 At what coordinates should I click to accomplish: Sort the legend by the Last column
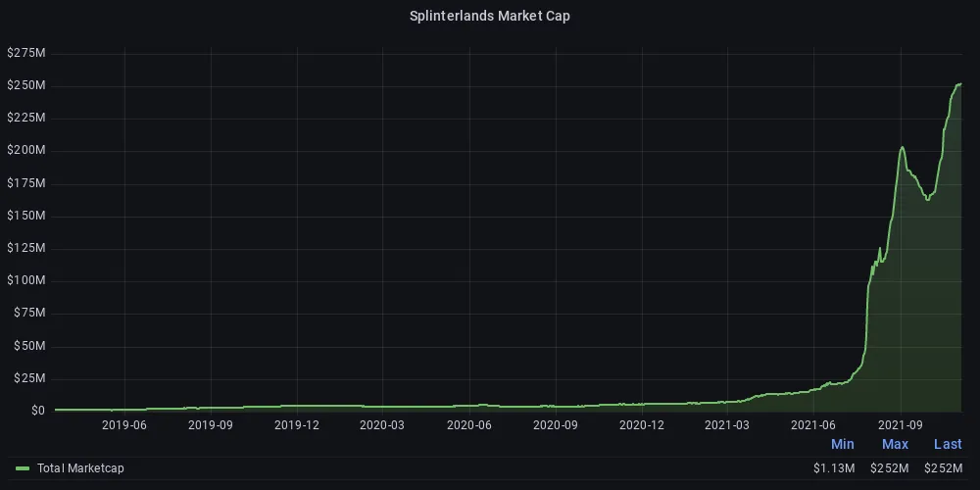[x=948, y=444]
